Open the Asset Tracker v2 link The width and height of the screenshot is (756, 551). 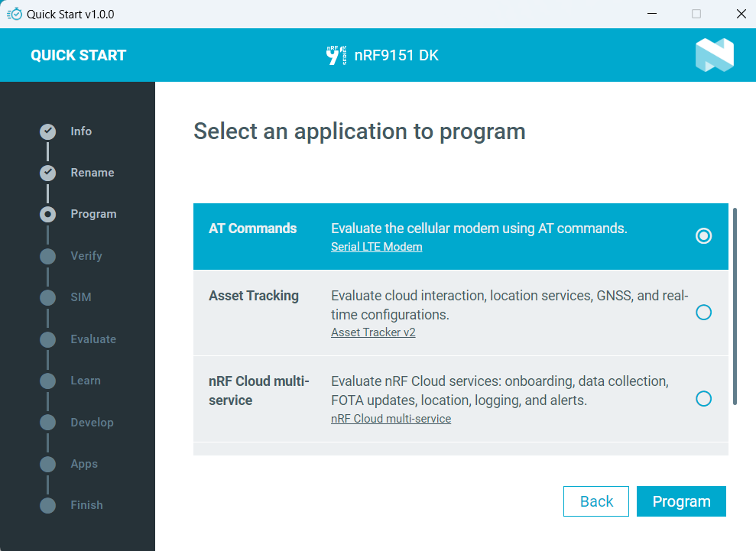tap(373, 332)
